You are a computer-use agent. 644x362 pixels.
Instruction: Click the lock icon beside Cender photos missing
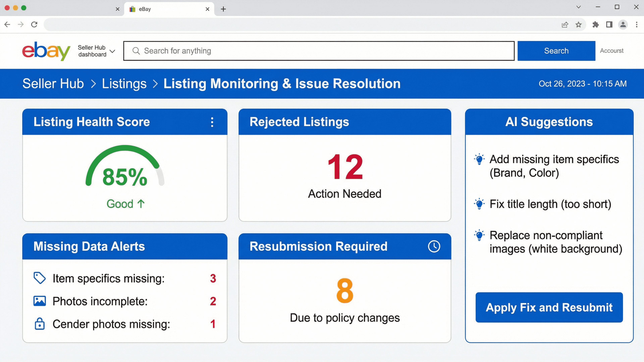click(x=40, y=324)
